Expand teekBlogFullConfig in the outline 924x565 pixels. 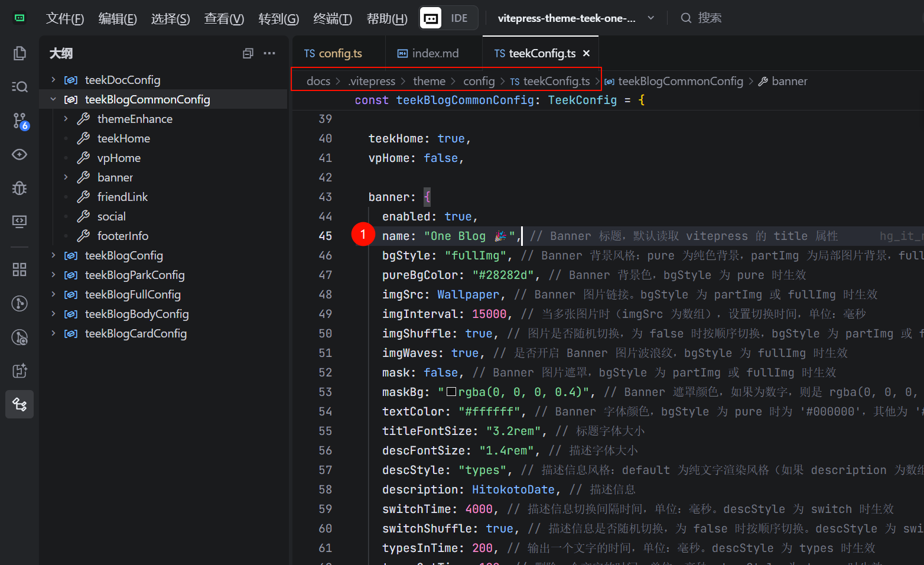(53, 294)
